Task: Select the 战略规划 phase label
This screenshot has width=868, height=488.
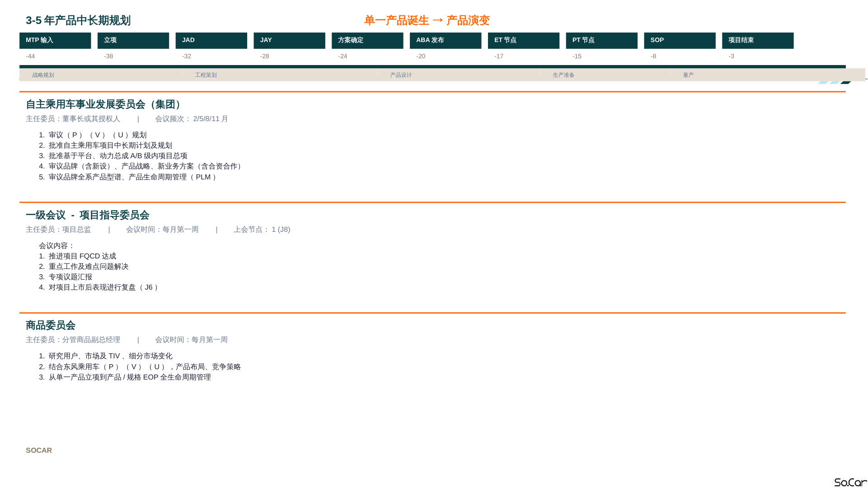Action: pos(43,75)
